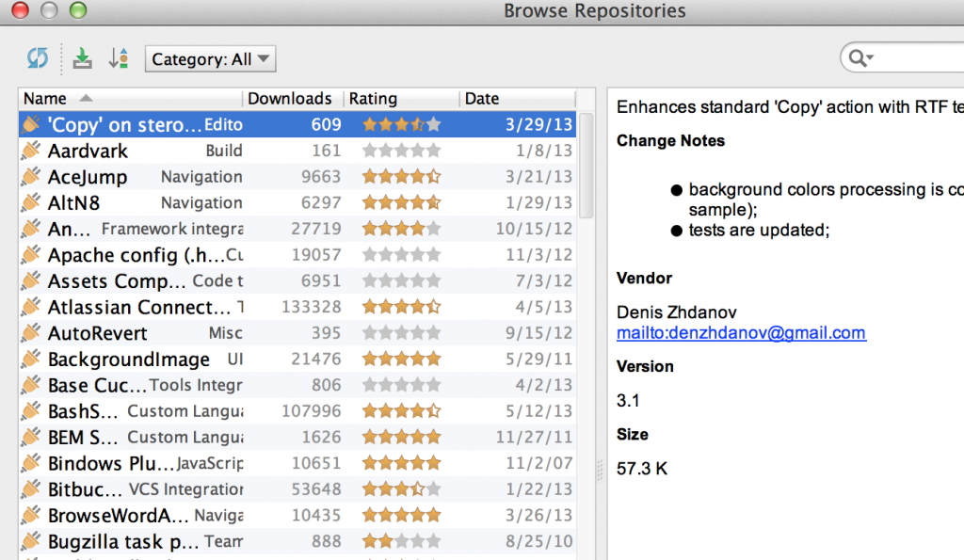Click the Reload plugin list icon
Image resolution: width=964 pixels, height=560 pixels.
pos(38,58)
